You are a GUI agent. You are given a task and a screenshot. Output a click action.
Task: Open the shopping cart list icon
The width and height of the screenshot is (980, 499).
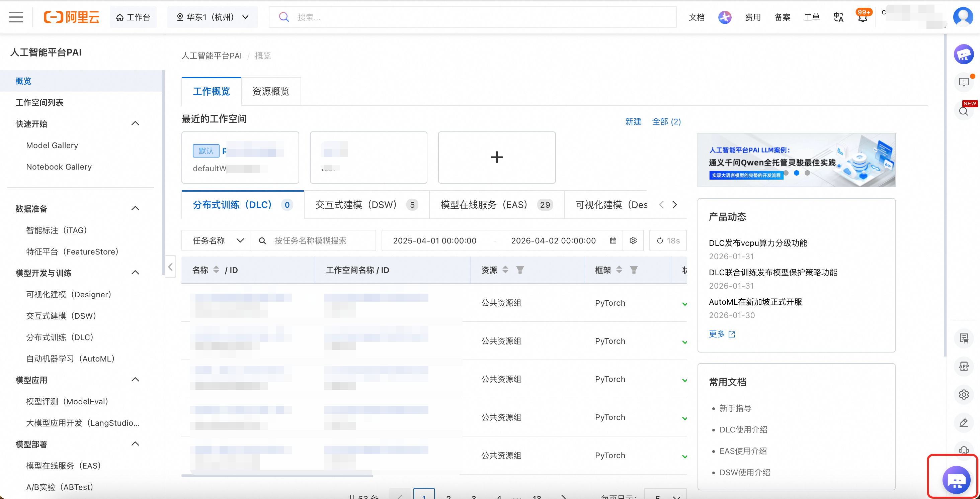click(964, 338)
